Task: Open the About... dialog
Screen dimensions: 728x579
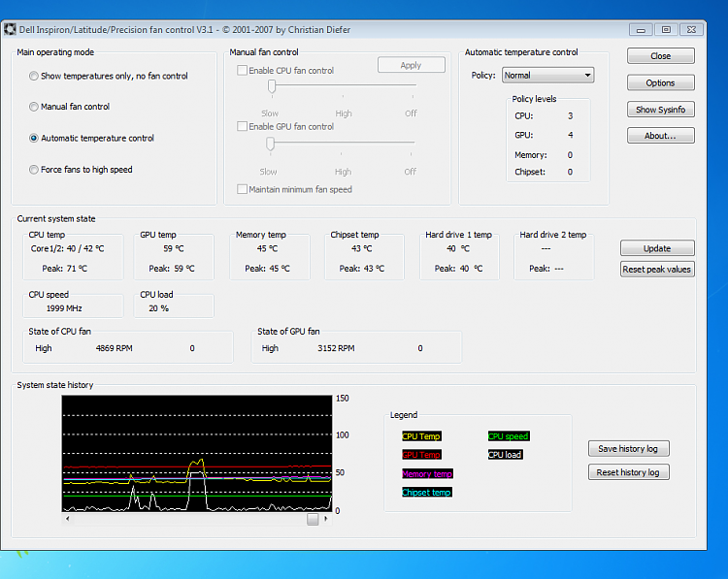Action: tap(661, 136)
